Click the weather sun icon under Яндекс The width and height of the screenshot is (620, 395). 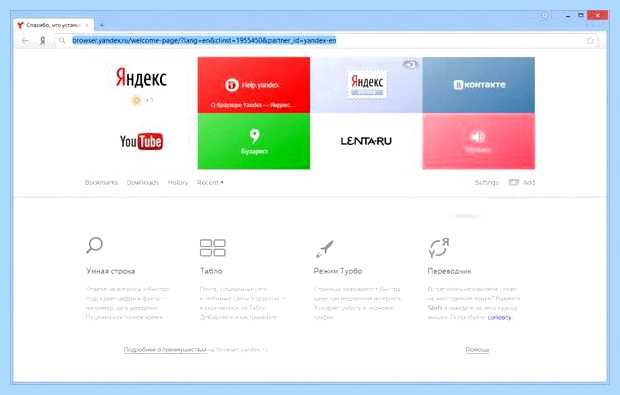[x=136, y=100]
